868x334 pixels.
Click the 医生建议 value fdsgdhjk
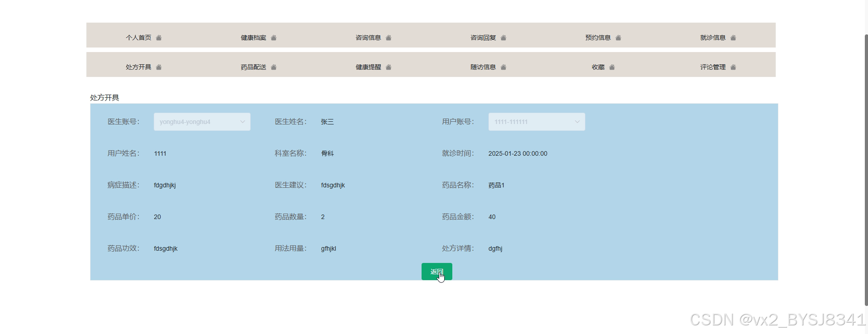point(333,185)
